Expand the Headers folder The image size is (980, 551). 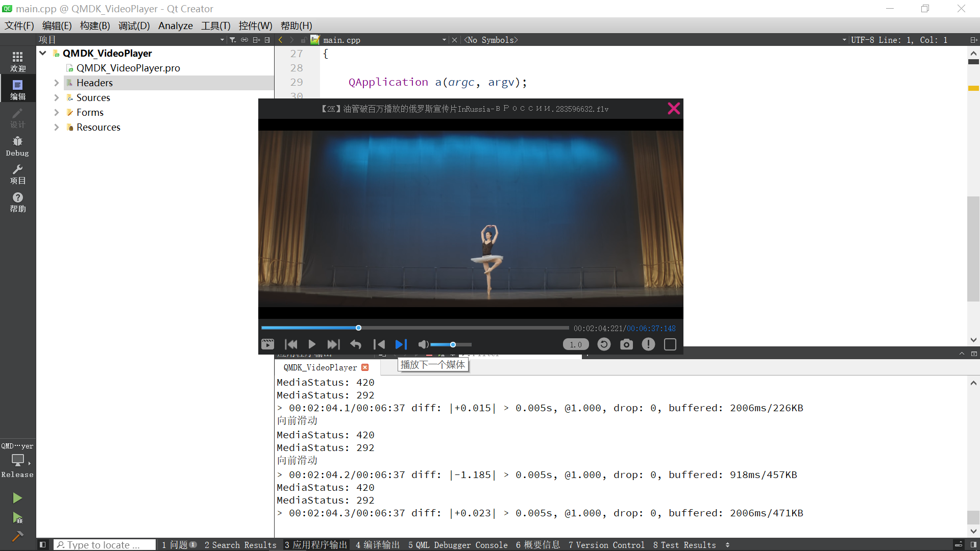pyautogui.click(x=57, y=83)
